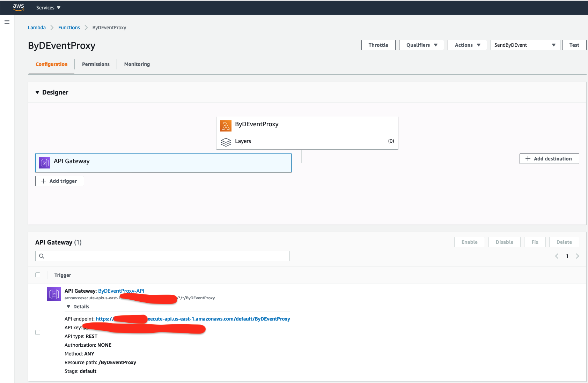Switch to the Configuration tab
Screen dimensions: 588x383
click(x=51, y=64)
